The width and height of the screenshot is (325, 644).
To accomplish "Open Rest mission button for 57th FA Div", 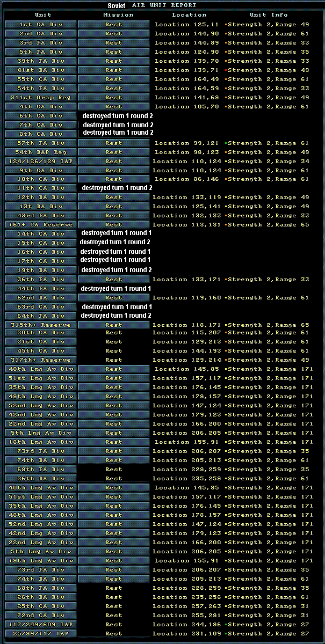I will point(114,143).
